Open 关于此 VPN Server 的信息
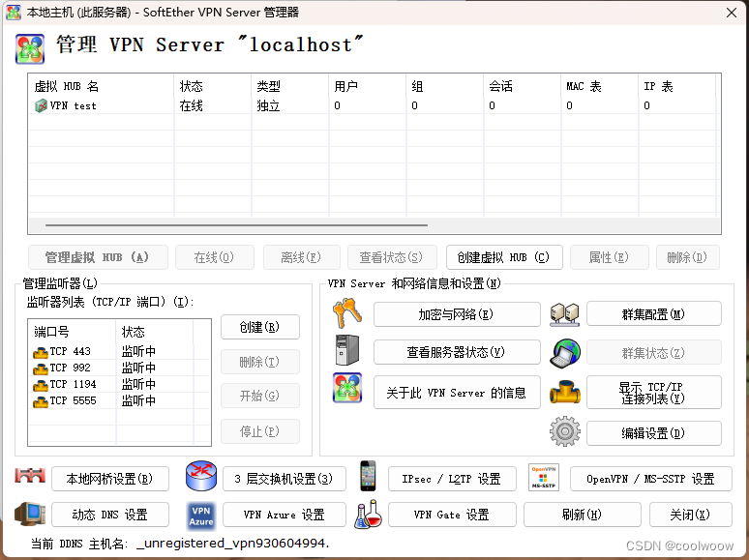This screenshot has width=749, height=560. tap(457, 393)
